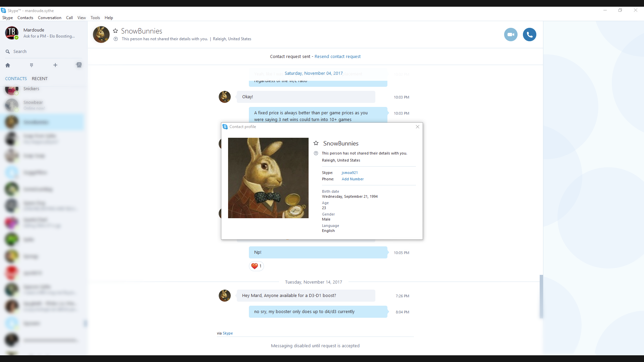Open the Help menu
Viewport: 644px width, 362px height.
point(109,18)
